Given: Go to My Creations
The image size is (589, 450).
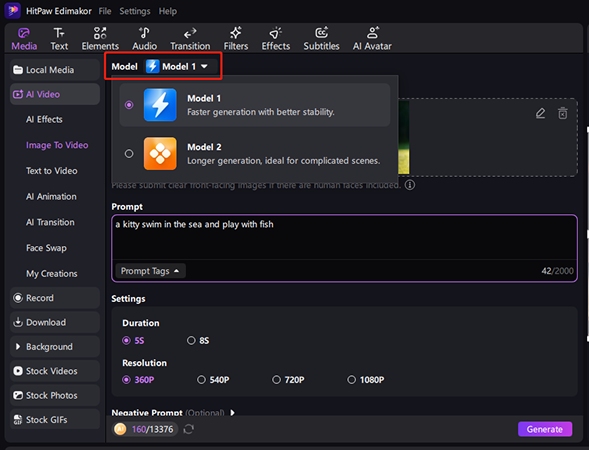Looking at the screenshot, I should pos(51,273).
